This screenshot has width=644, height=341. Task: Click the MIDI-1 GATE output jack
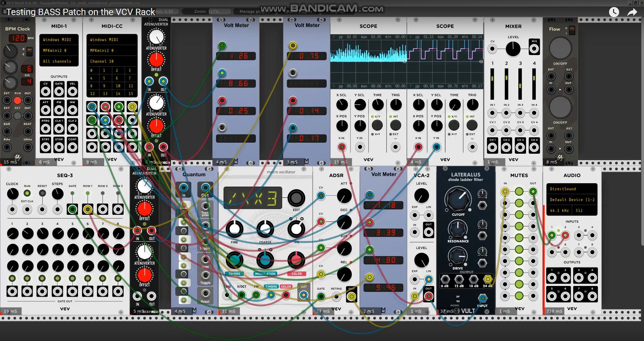[59, 91]
